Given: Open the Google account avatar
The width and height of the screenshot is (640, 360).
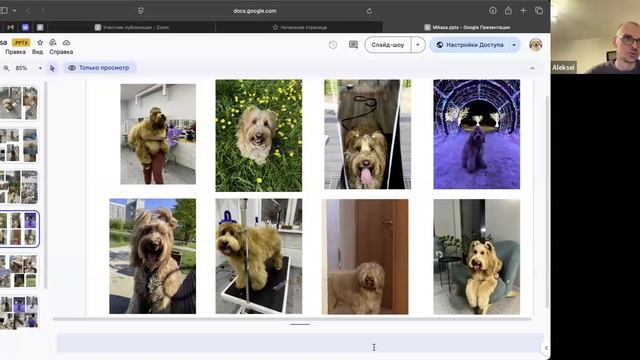Looking at the screenshot, I should pos(536,45).
